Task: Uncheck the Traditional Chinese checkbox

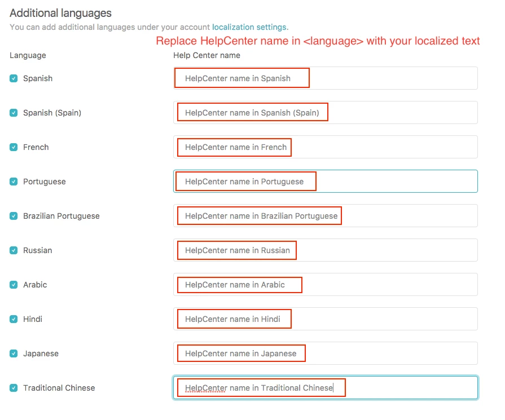Action: 14,388
